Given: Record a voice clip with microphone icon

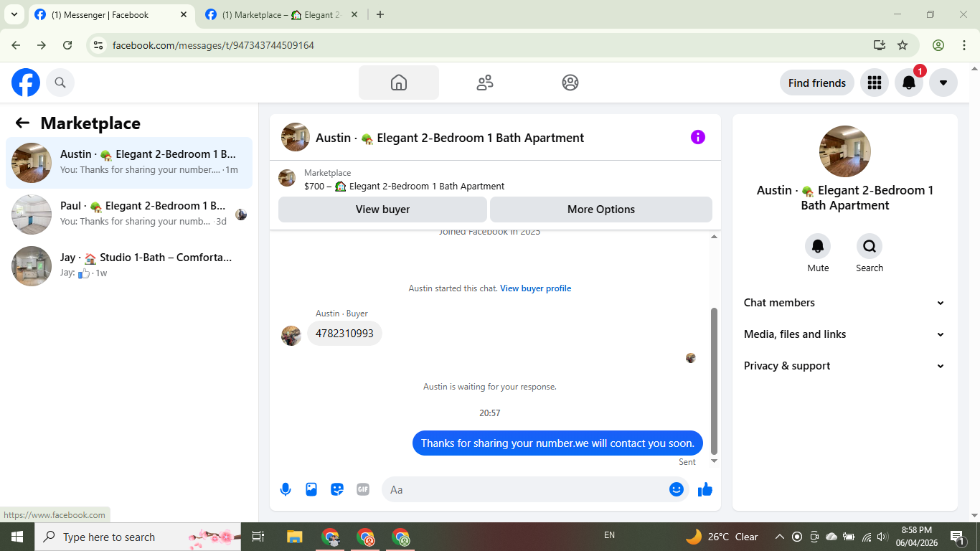Looking at the screenshot, I should tap(286, 489).
